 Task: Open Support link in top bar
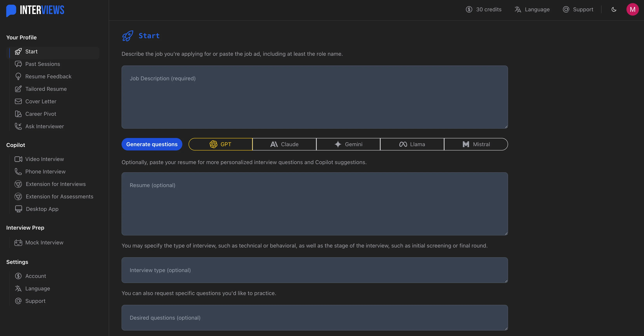click(578, 10)
